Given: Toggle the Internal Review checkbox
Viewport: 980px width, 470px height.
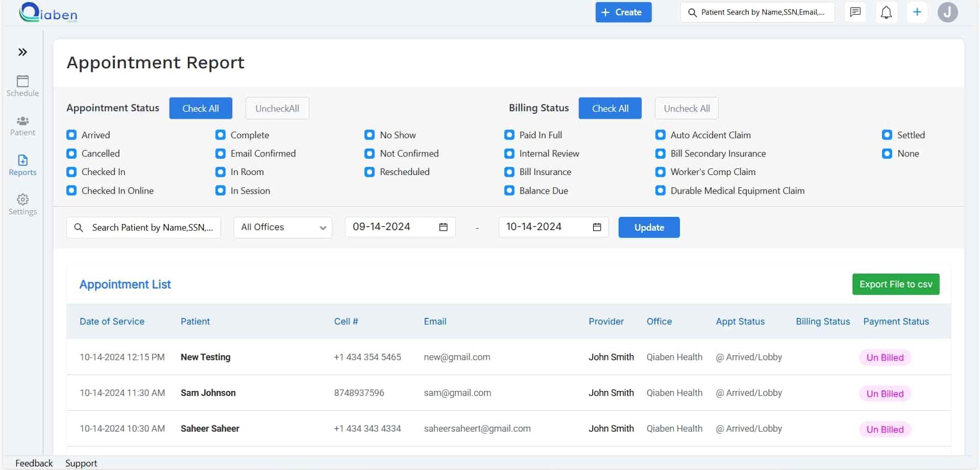Looking at the screenshot, I should coord(509,153).
